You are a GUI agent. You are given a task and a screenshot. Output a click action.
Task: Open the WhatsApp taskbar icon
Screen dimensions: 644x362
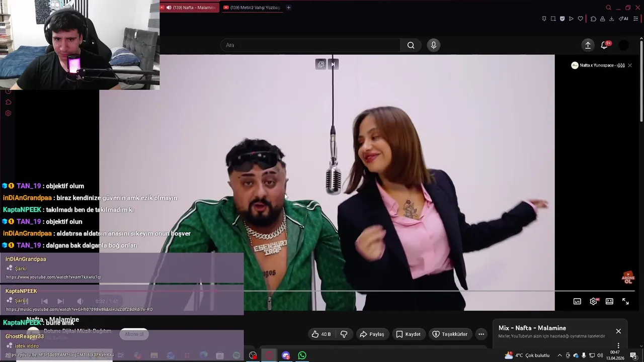click(x=302, y=355)
